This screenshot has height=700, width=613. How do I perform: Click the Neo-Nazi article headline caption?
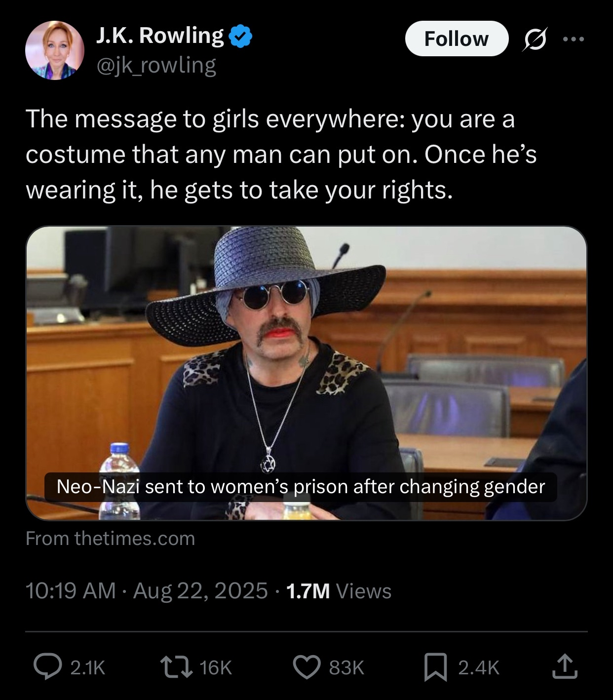coord(301,487)
